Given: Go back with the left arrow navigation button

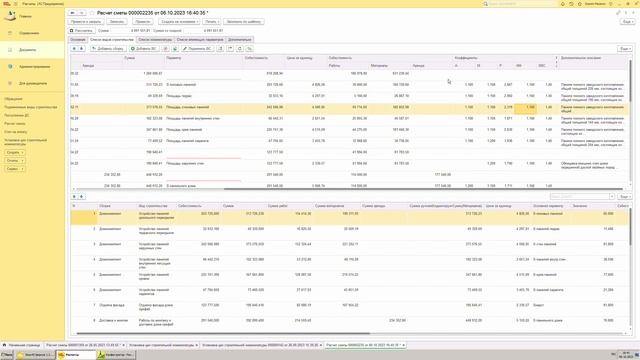Looking at the screenshot, I should [x=73, y=13].
